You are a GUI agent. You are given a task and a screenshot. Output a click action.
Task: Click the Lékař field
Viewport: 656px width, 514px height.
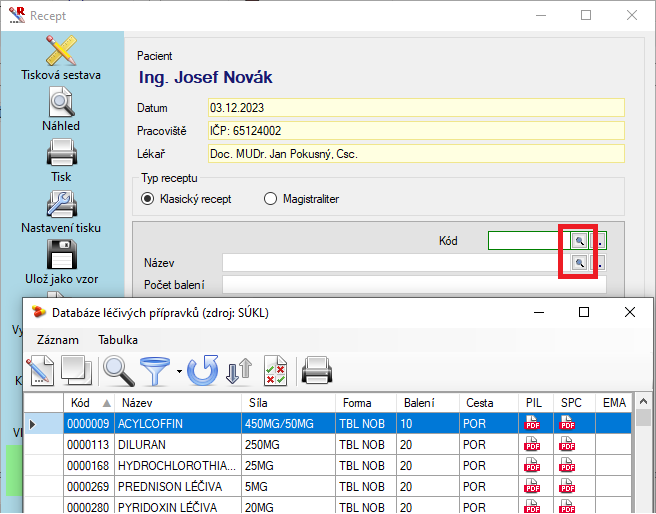pyautogui.click(x=416, y=154)
